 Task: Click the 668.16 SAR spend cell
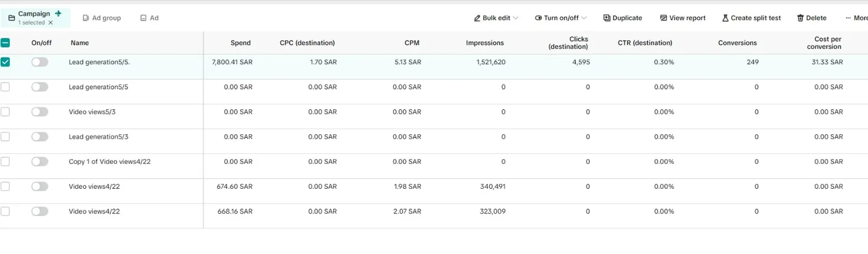(234, 211)
